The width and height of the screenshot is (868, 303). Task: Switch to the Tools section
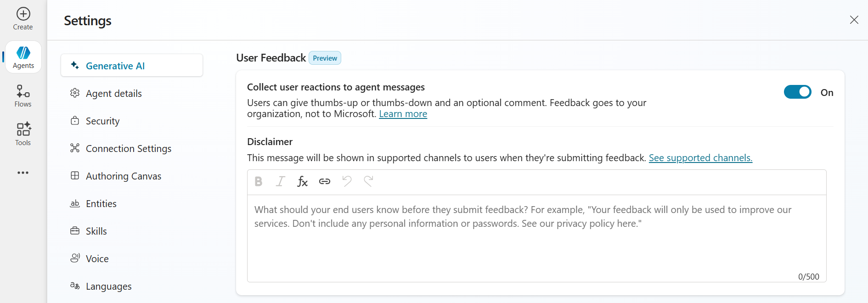click(23, 134)
